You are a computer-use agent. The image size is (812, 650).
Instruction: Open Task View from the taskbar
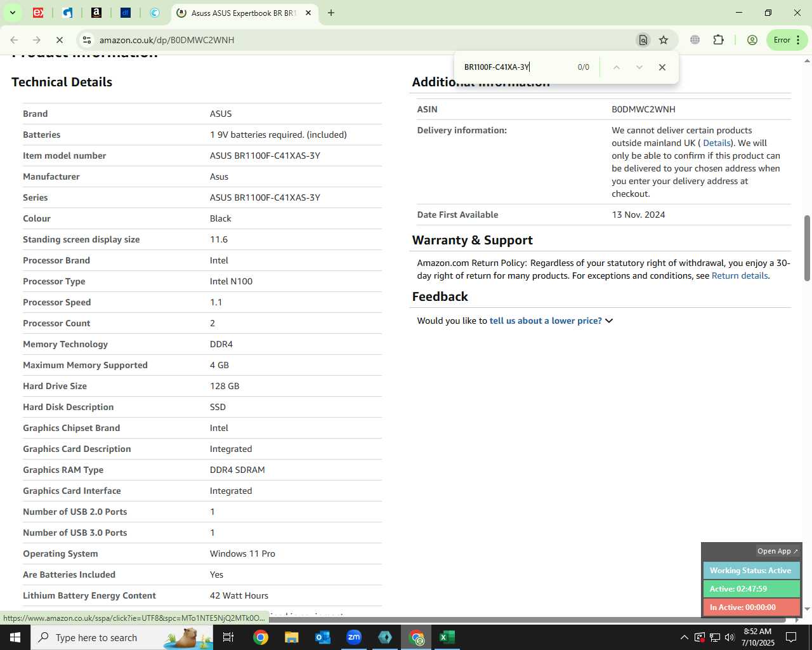pos(228,637)
